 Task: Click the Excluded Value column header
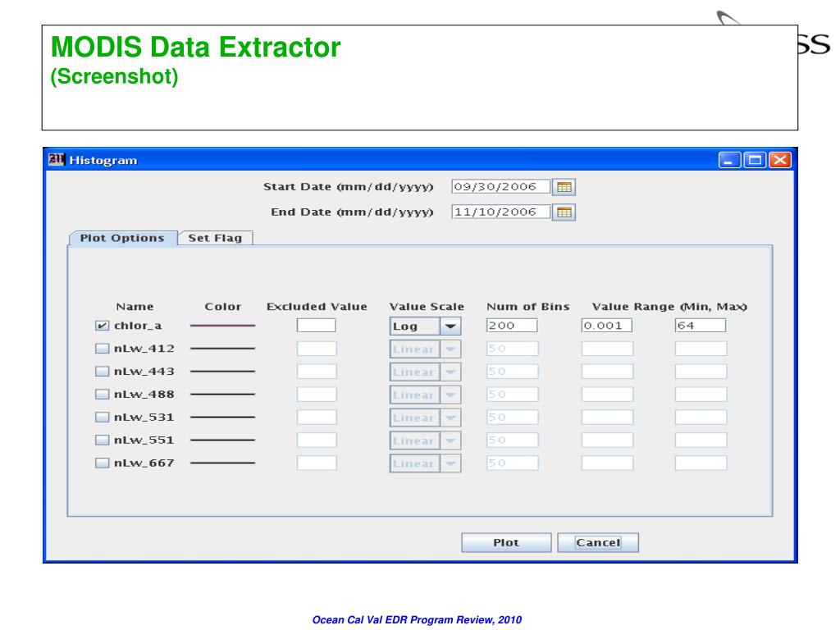[x=317, y=307]
